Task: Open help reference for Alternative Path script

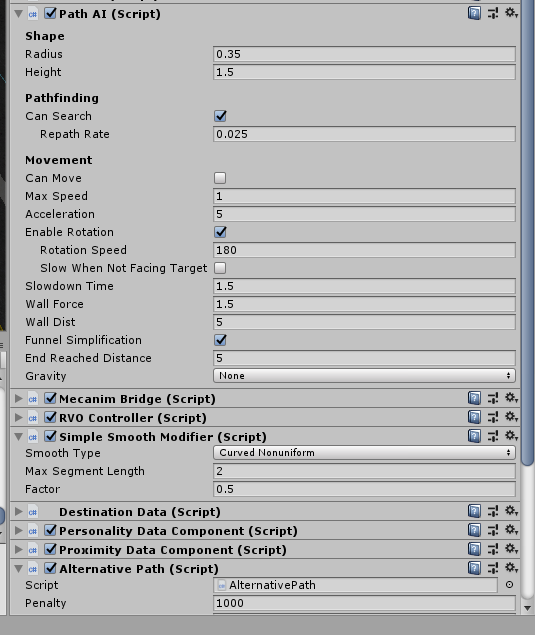Action: (474, 568)
